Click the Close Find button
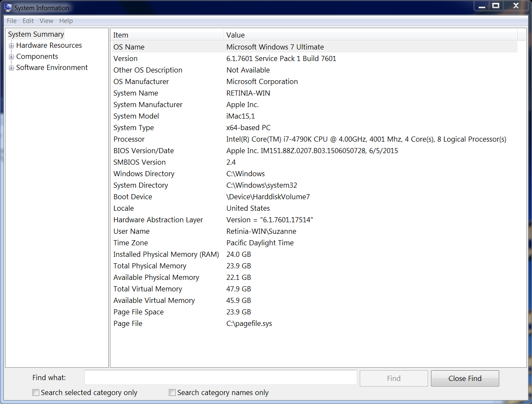This screenshot has height=404, width=532. [465, 378]
